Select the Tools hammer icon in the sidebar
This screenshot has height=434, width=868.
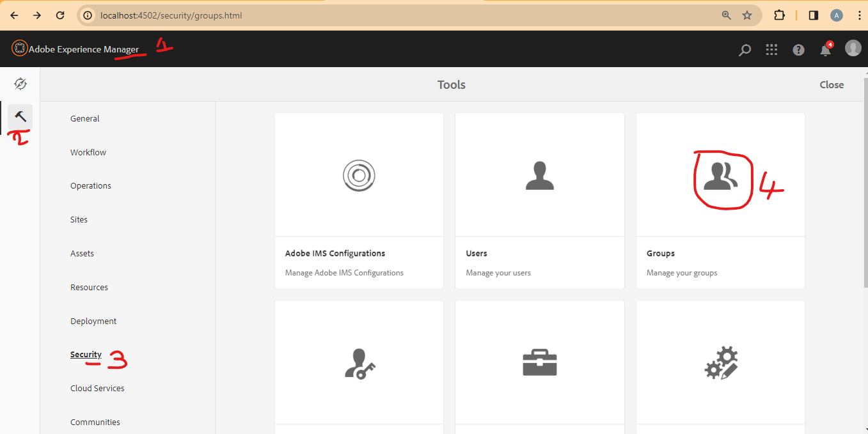[x=19, y=116]
